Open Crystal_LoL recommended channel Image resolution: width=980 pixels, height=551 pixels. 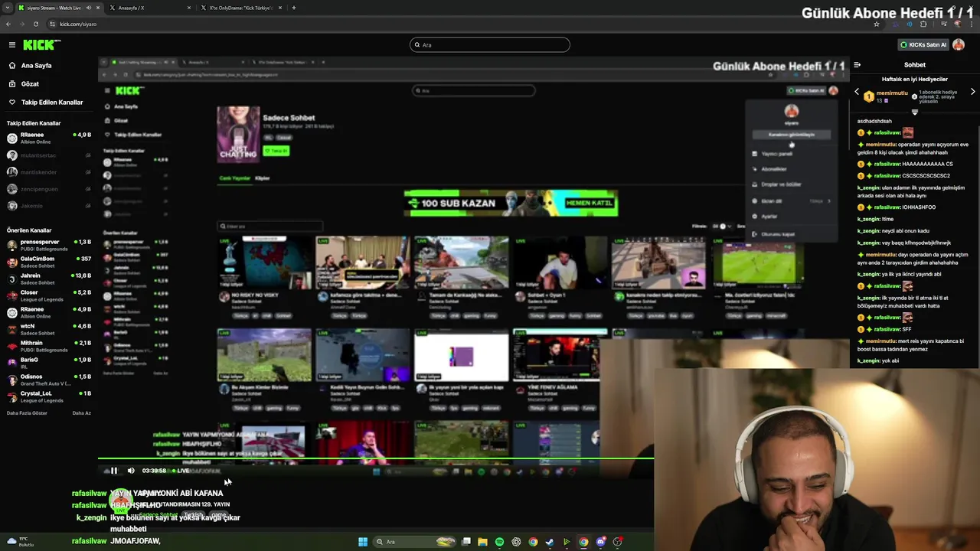47,396
